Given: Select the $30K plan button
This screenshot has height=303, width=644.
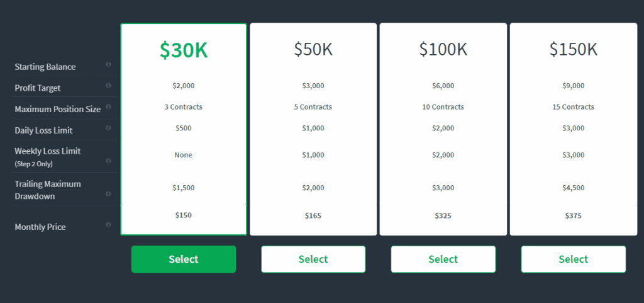Looking at the screenshot, I should tap(184, 259).
